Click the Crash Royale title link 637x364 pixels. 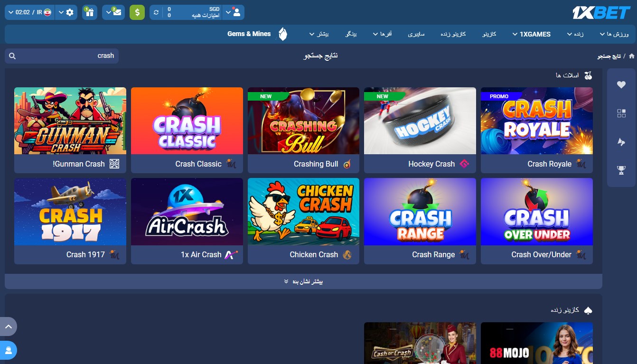pos(549,164)
